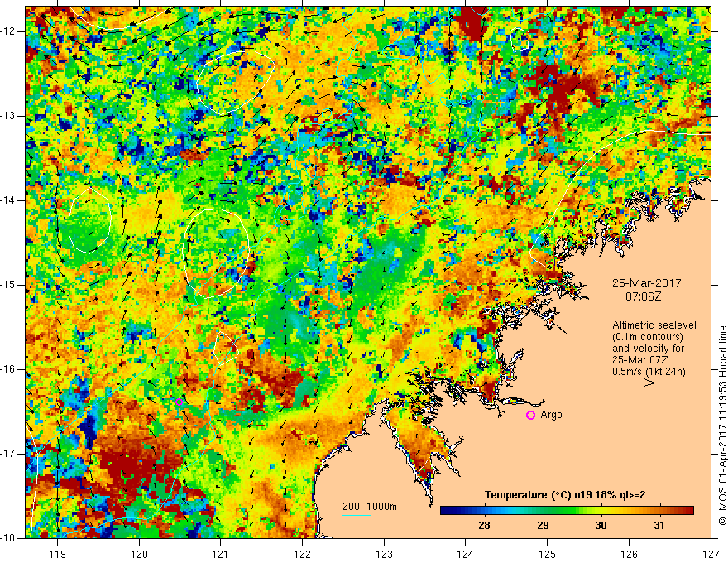Click longitude axis label '123'

tap(384, 554)
